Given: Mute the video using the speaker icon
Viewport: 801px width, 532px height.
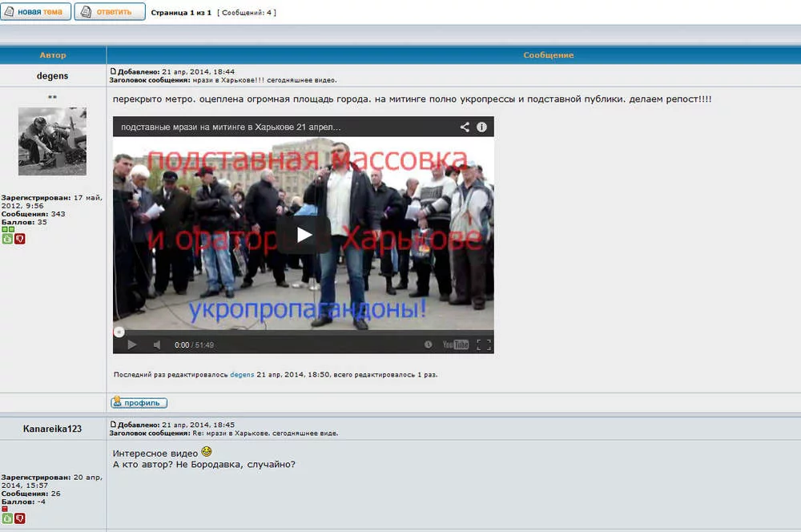Looking at the screenshot, I should coord(157,345).
